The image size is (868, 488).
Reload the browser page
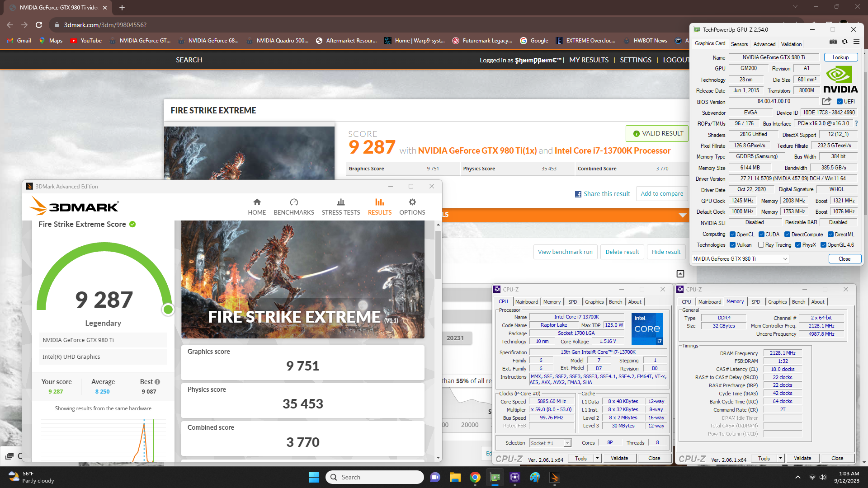(x=39, y=25)
